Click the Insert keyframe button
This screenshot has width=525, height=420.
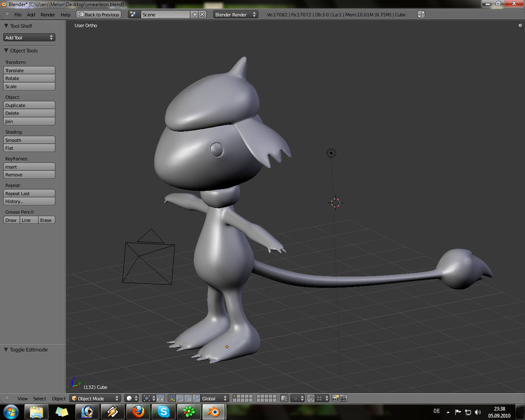pyautogui.click(x=29, y=167)
